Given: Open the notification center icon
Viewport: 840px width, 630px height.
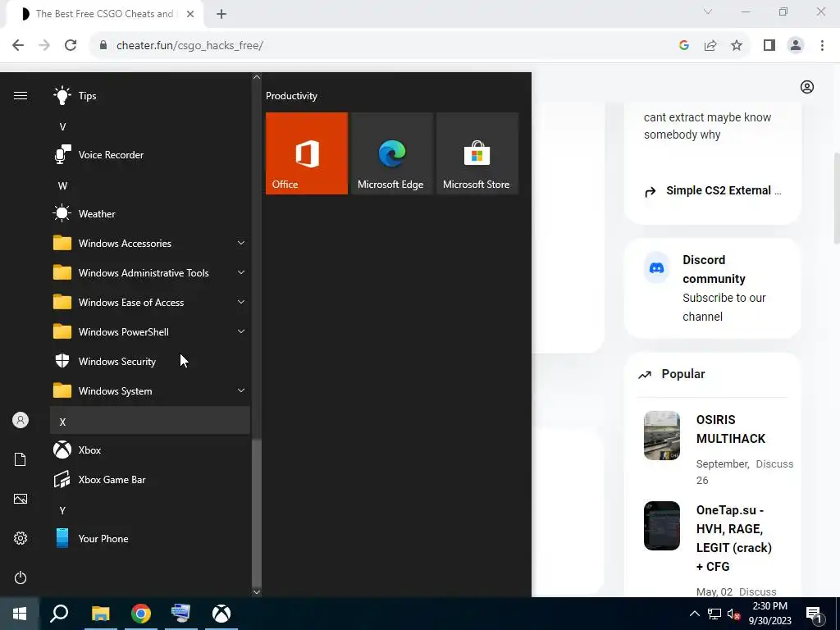Looking at the screenshot, I should (x=814, y=614).
